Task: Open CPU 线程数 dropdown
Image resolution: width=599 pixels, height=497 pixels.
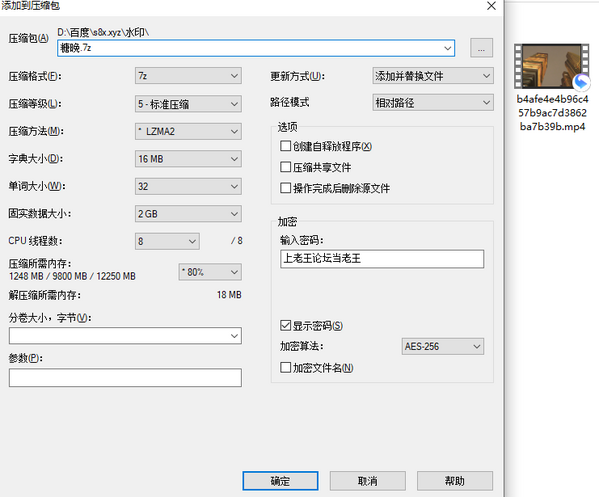Action: (167, 241)
